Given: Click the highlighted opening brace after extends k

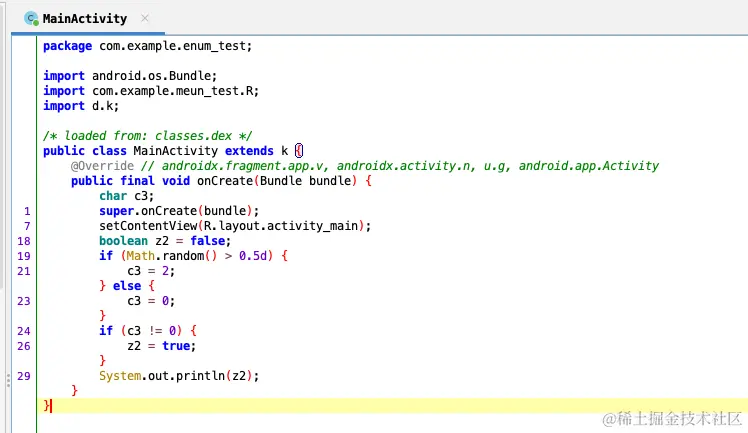Looking at the screenshot, I should tap(299, 151).
